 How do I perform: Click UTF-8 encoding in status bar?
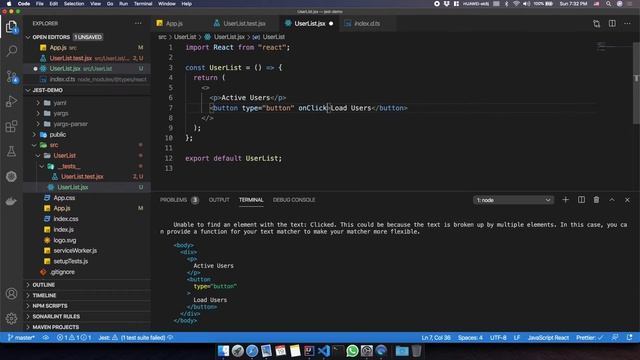pos(498,338)
